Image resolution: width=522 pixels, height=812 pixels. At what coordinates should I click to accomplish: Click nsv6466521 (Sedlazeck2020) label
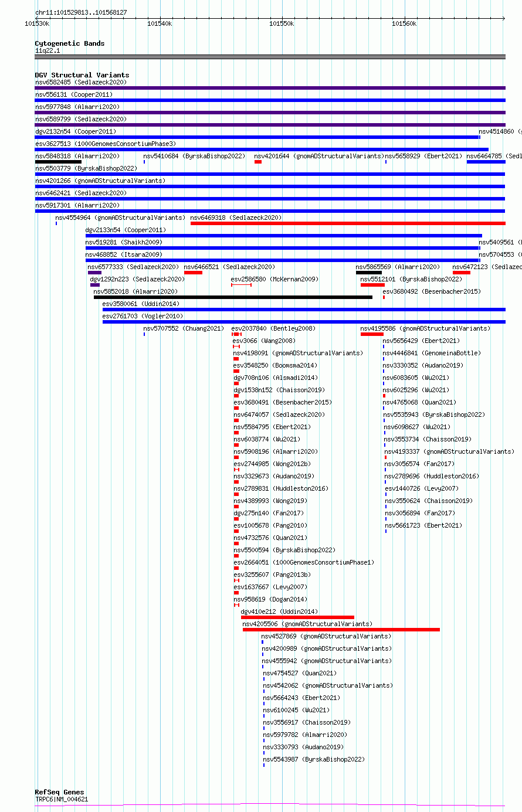point(229,267)
